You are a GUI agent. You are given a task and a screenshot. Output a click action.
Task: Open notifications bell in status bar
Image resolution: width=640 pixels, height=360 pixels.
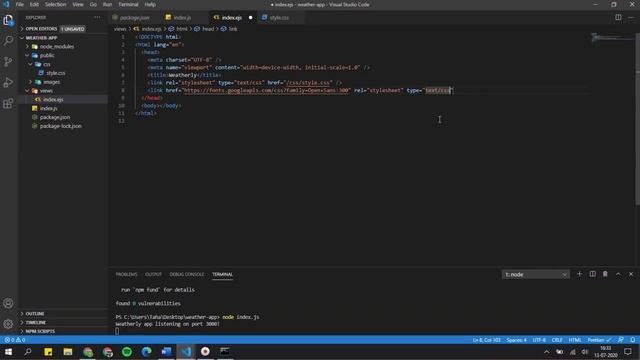(x=632, y=340)
